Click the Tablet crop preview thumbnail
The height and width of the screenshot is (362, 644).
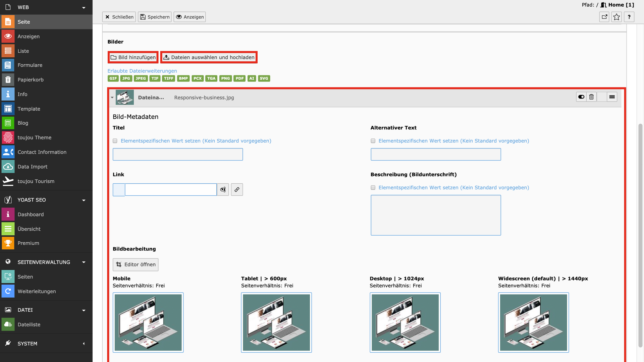[x=276, y=322]
